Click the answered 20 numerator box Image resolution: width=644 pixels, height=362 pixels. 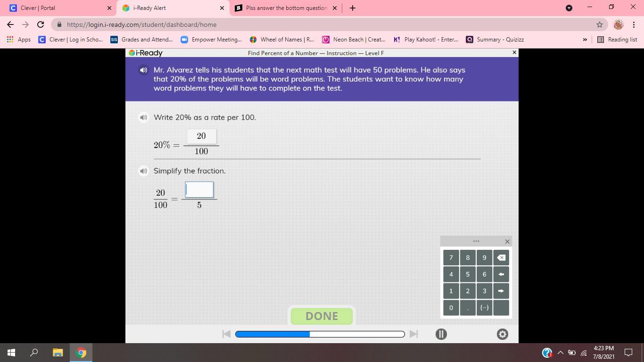coord(201,136)
